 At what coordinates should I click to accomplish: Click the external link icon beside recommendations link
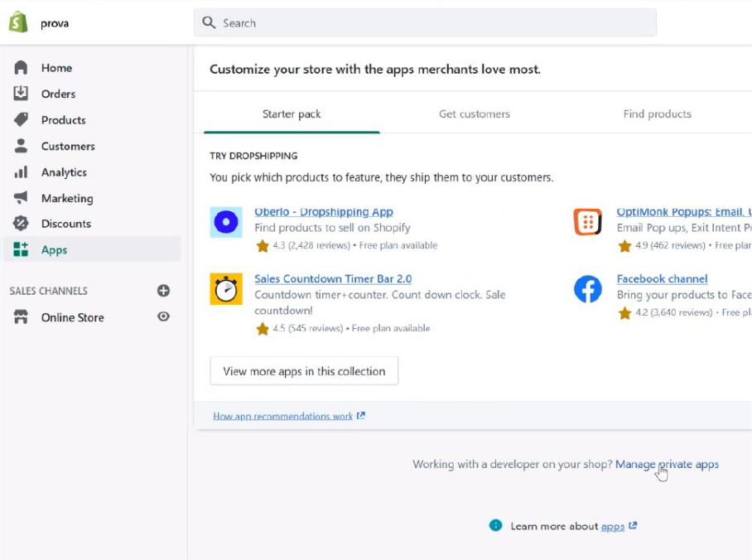click(360, 416)
